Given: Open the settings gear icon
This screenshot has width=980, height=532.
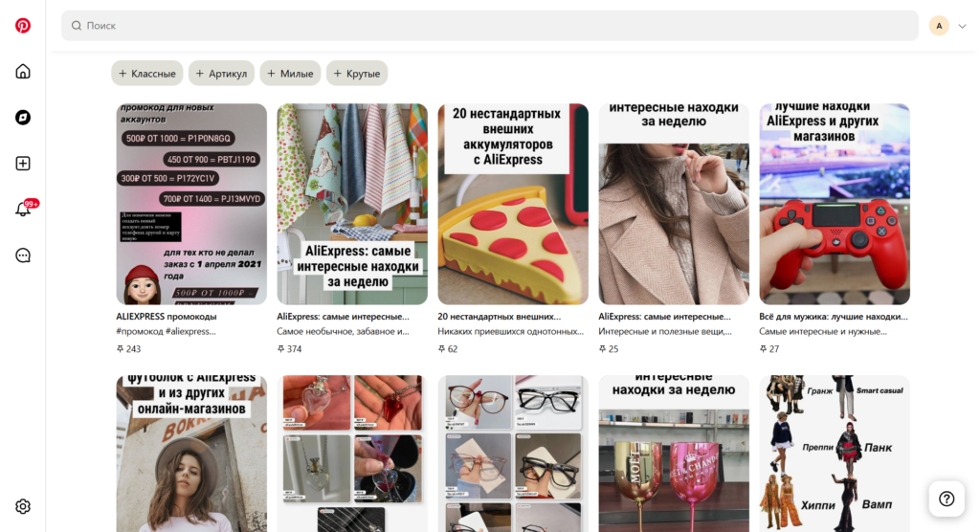Looking at the screenshot, I should 23,506.
